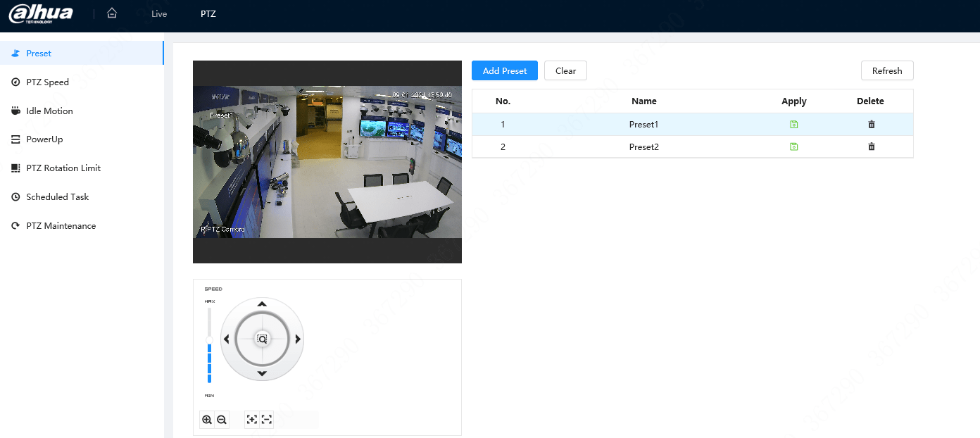Select the focus far icon
The height and width of the screenshot is (438, 980).
click(x=266, y=419)
